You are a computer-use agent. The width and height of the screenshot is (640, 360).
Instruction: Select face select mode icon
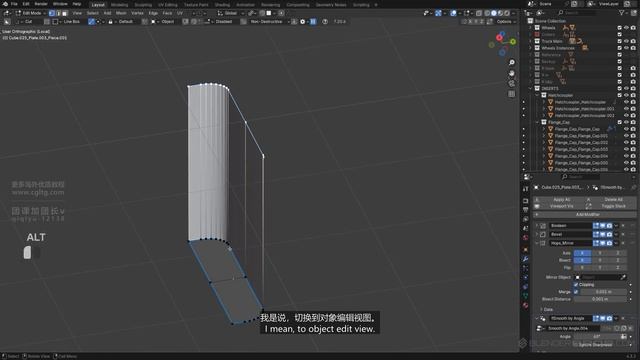click(x=64, y=13)
